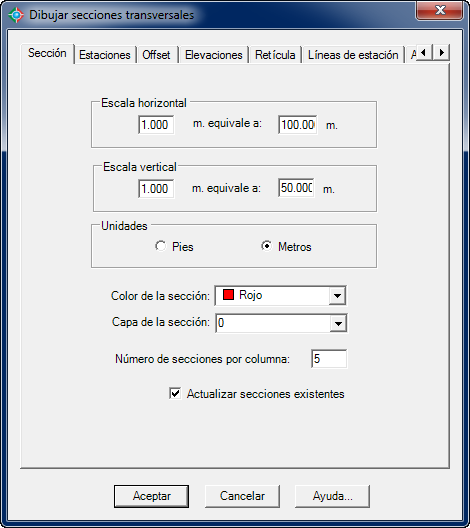Switch to the Líneas de estación tab
470x528 pixels.
(353, 55)
